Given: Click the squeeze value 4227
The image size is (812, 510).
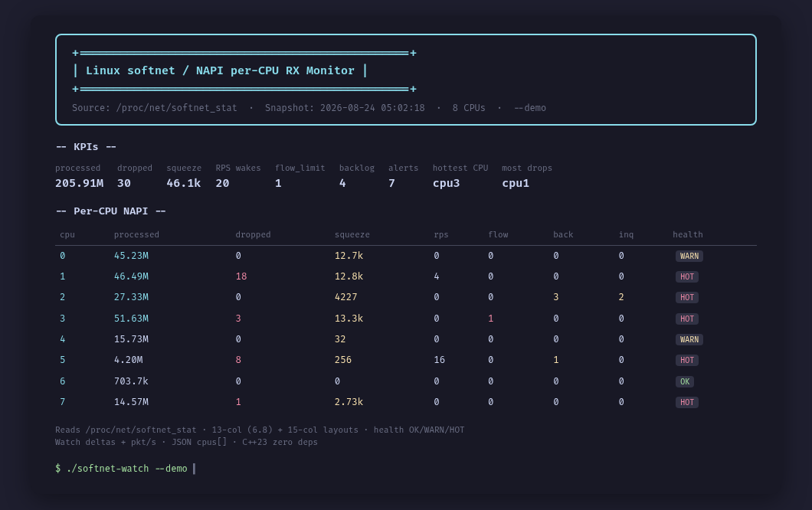Looking at the screenshot, I should 346,296.
